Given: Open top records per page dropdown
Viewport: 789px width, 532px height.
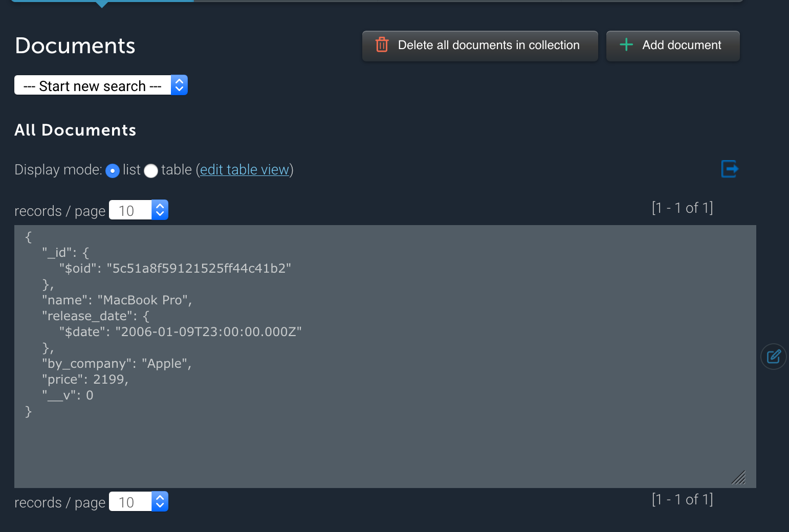Looking at the screenshot, I should point(139,210).
